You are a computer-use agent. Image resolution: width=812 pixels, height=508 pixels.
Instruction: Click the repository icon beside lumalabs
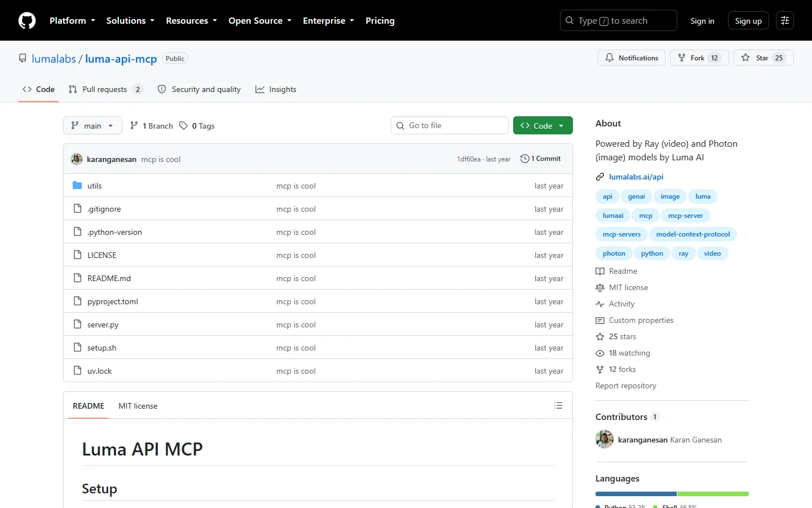coord(23,58)
